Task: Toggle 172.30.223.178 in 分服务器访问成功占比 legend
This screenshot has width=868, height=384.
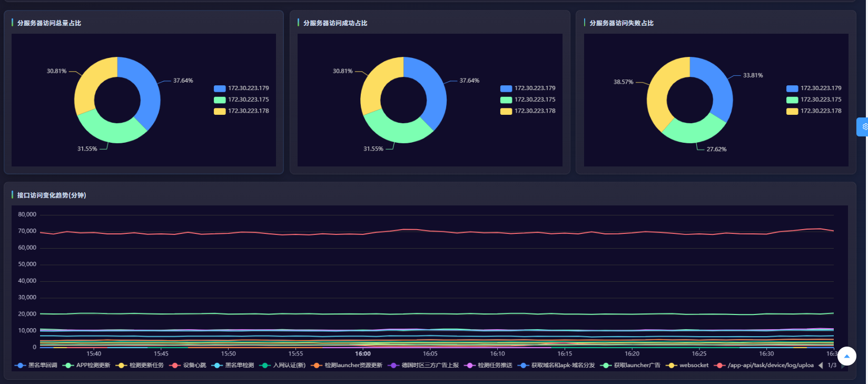Action: tap(528, 111)
